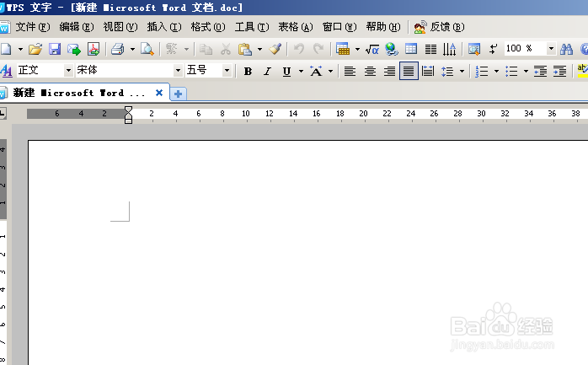Screen dimensions: 588x365
Task: Open Styles and Formatting AA icon
Action: click(x=7, y=71)
